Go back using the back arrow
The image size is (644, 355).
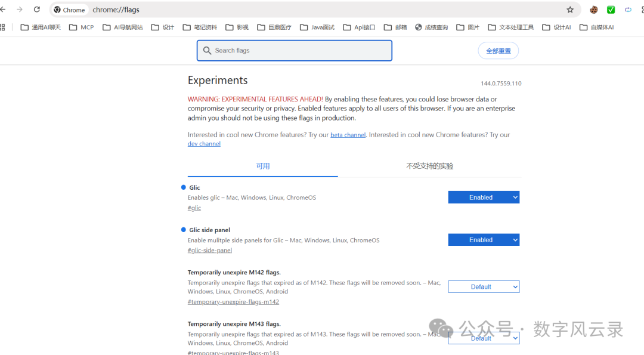pos(3,10)
